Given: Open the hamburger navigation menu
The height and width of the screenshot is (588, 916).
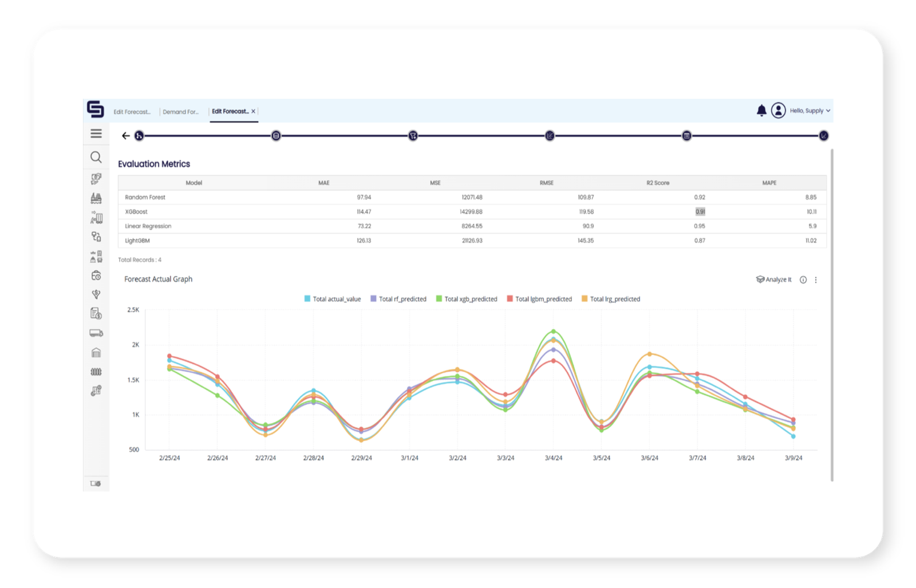Looking at the screenshot, I should point(96,133).
